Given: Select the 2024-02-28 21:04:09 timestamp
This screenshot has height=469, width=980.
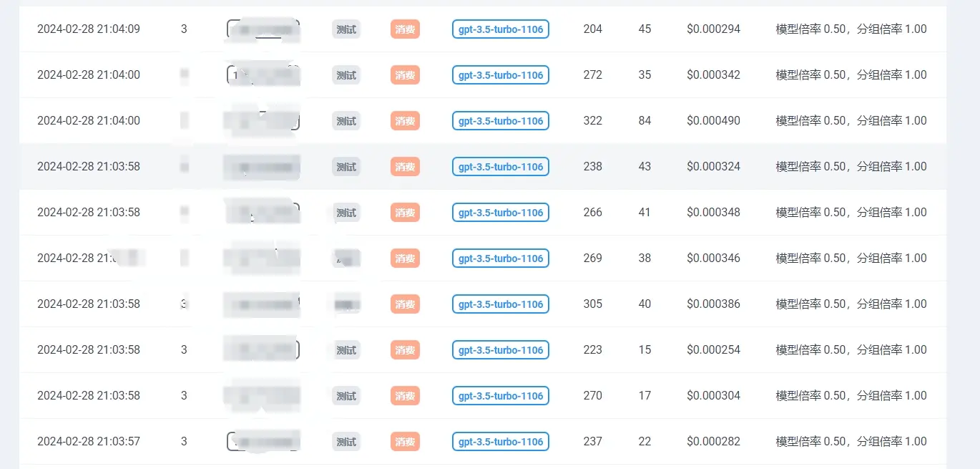Looking at the screenshot, I should (89, 29).
